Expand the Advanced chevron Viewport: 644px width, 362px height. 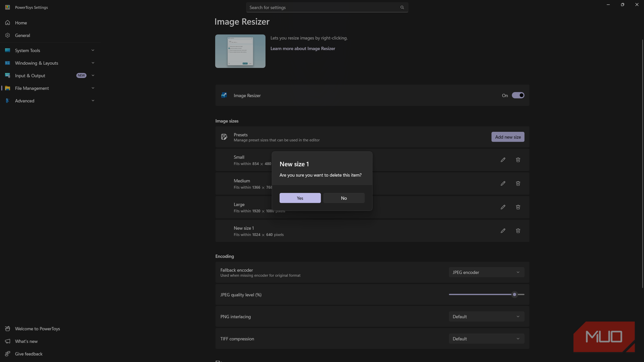(x=93, y=101)
